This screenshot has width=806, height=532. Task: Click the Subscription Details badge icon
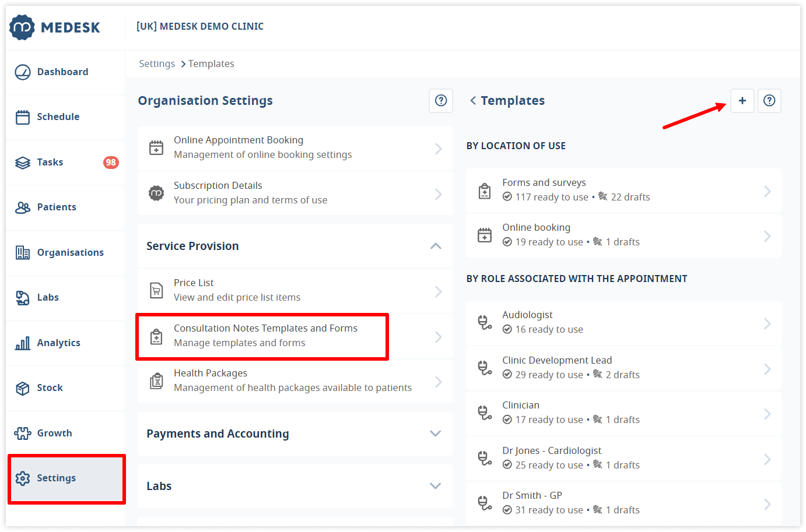pyautogui.click(x=156, y=193)
